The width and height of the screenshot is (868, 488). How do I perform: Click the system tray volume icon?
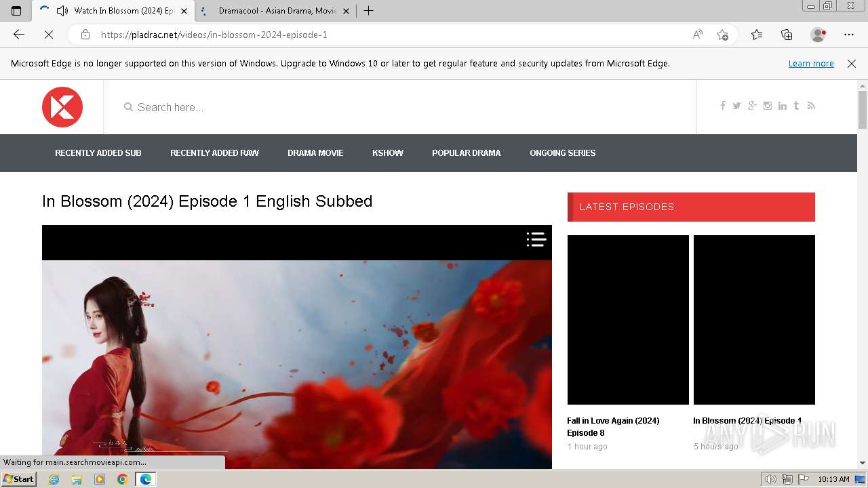(x=770, y=479)
